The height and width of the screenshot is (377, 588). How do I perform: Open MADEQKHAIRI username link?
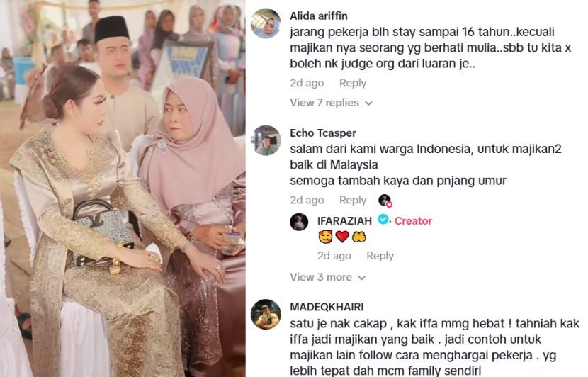coord(327,307)
